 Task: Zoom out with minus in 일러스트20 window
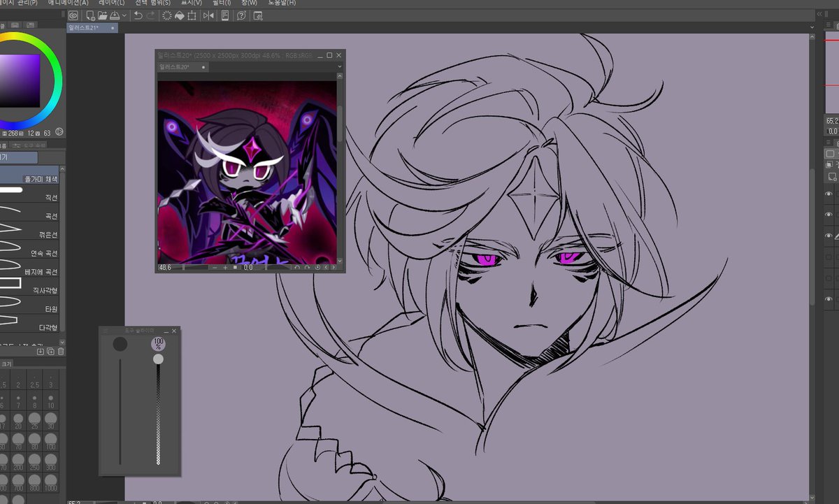point(215,268)
